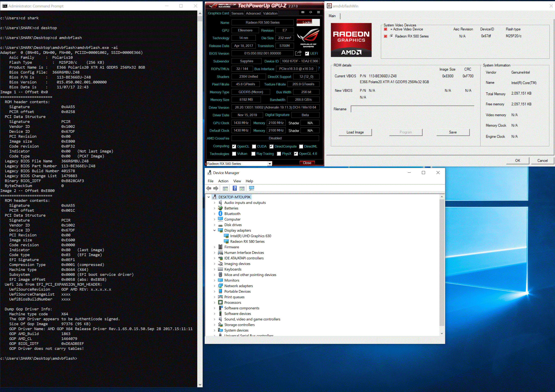Click the Processors category icon
This screenshot has height=392, width=555.
pos(220,303)
